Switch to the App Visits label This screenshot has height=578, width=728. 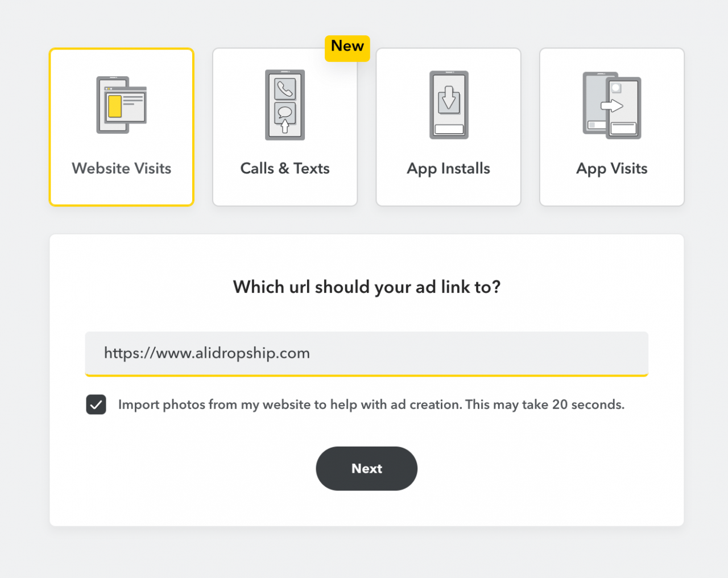[x=612, y=168]
